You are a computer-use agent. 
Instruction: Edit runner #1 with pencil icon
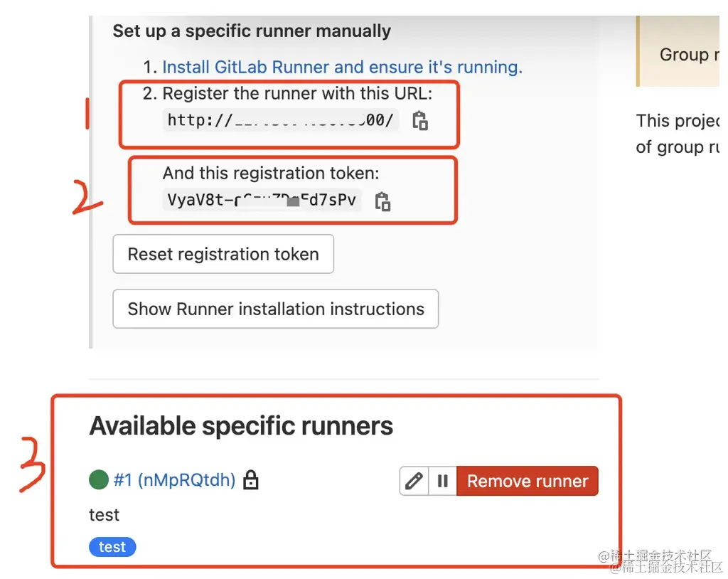pyautogui.click(x=414, y=482)
